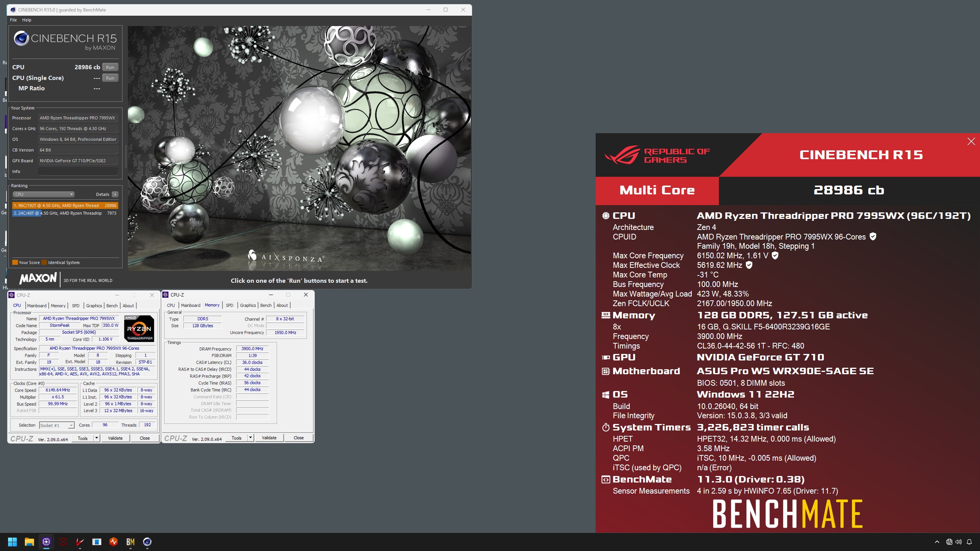Click the DRAM Frequency 3900.0 MHz value

pyautogui.click(x=252, y=349)
